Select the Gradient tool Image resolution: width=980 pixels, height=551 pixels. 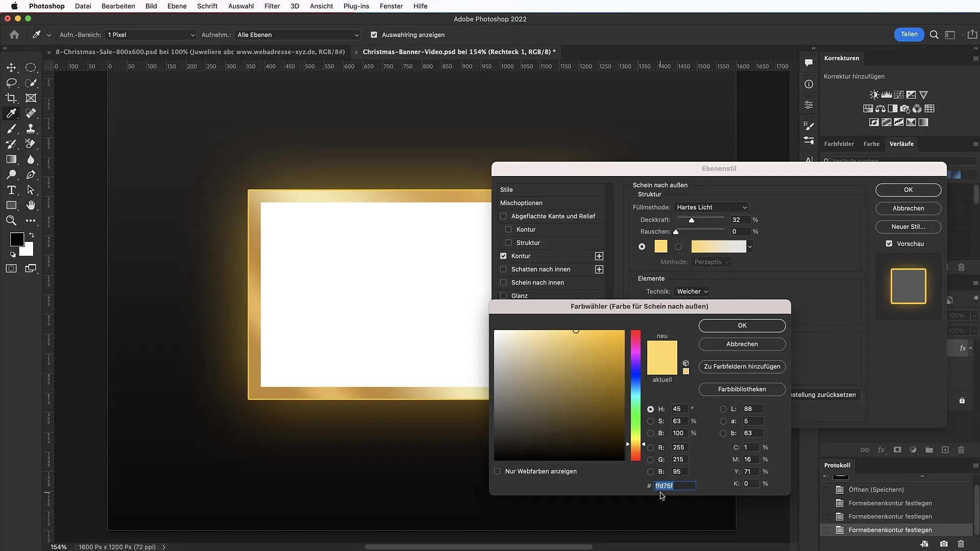11,159
